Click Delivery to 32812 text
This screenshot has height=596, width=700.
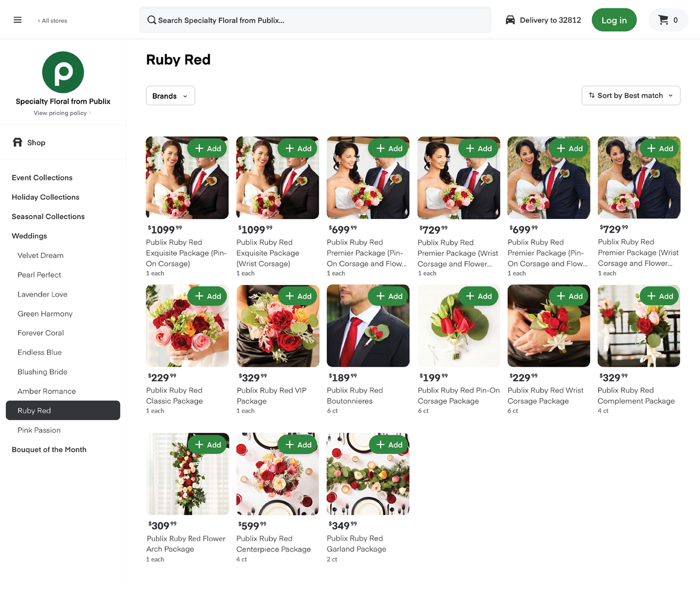(550, 20)
